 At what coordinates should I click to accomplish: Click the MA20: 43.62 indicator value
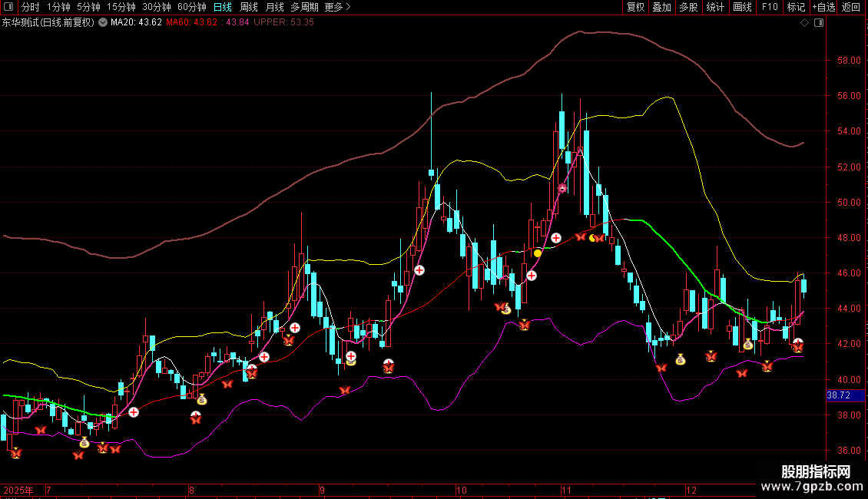click(x=136, y=22)
